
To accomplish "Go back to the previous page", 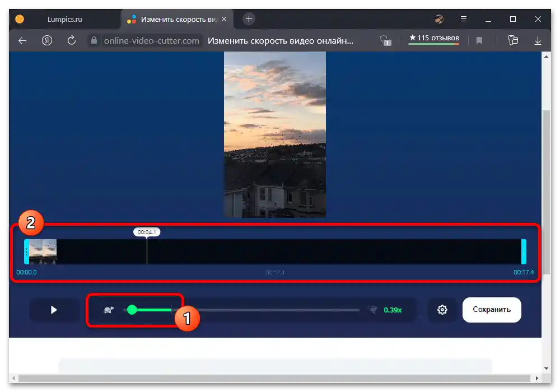I will pyautogui.click(x=22, y=41).
